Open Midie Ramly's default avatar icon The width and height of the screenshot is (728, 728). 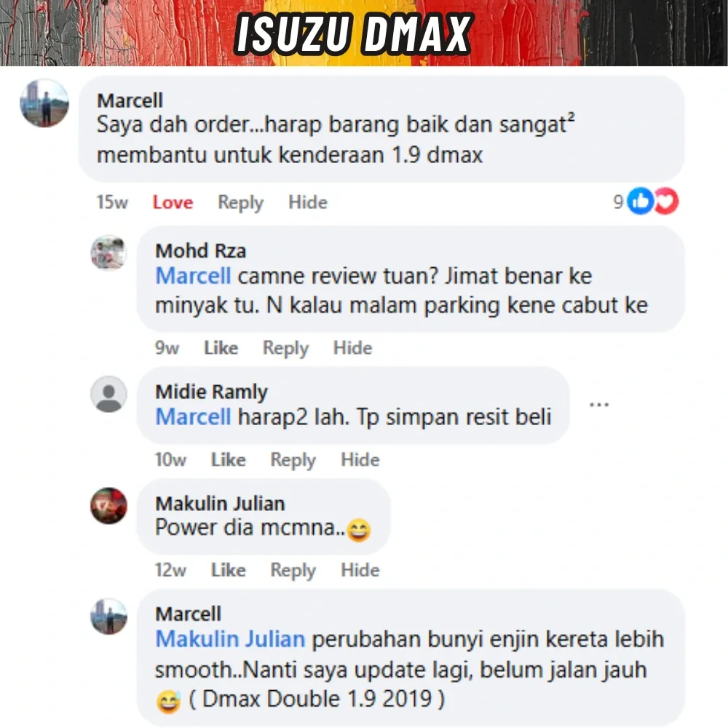click(108, 394)
